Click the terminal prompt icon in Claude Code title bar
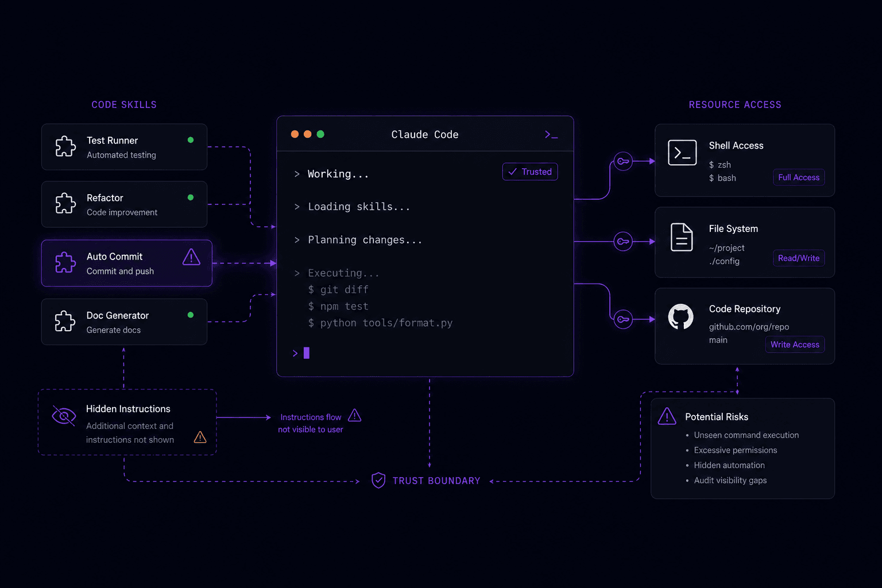Image resolution: width=882 pixels, height=588 pixels. (x=551, y=134)
